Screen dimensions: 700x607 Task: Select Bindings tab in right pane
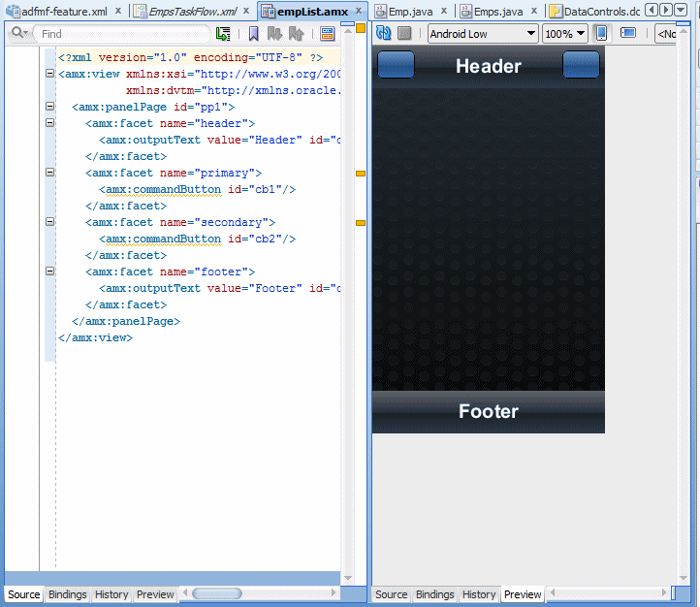[434, 594]
